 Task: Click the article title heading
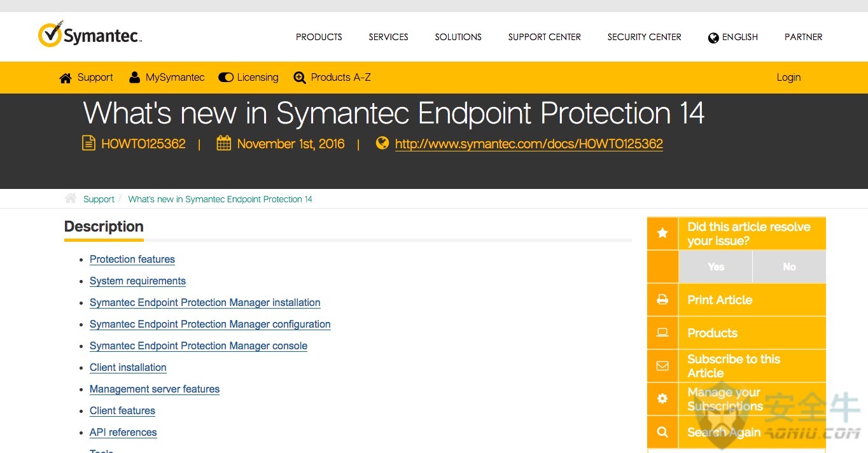coord(394,113)
